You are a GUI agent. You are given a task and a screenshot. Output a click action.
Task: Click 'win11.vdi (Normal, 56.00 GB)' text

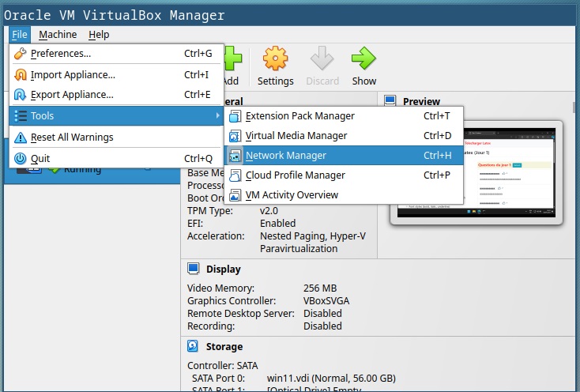331,379
